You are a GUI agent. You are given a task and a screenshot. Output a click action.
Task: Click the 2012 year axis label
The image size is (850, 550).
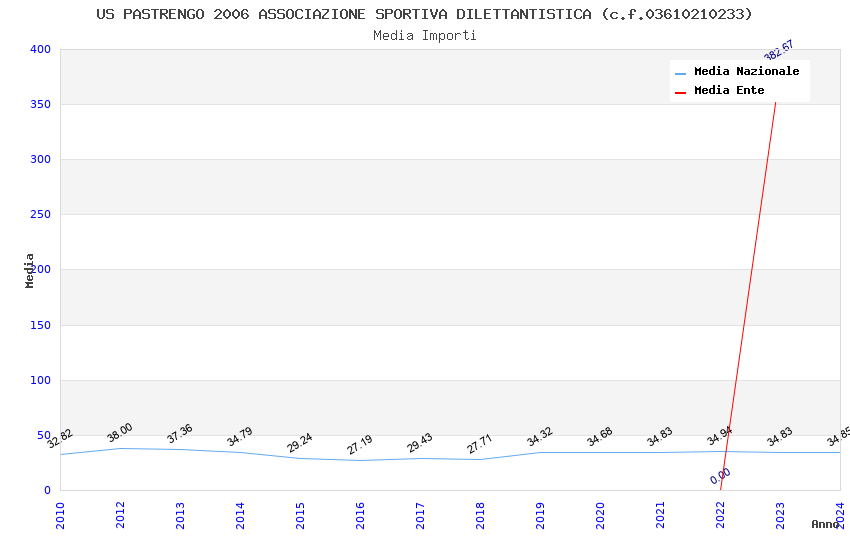(x=120, y=515)
